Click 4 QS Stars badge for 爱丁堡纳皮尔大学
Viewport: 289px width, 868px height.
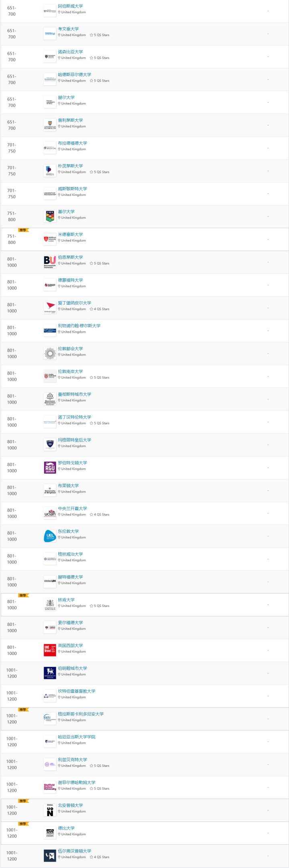coord(100,309)
